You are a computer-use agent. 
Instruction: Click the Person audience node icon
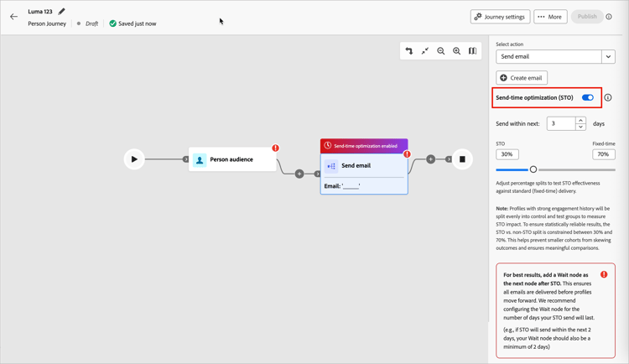point(200,159)
